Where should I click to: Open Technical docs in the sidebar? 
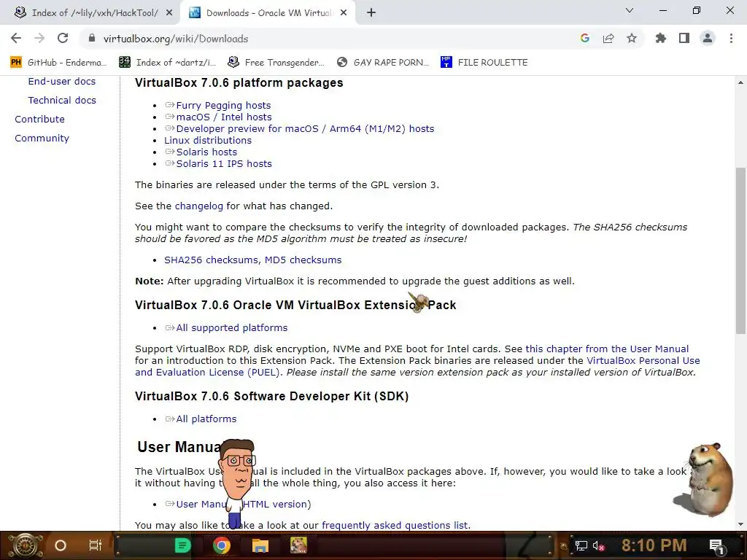tap(62, 101)
